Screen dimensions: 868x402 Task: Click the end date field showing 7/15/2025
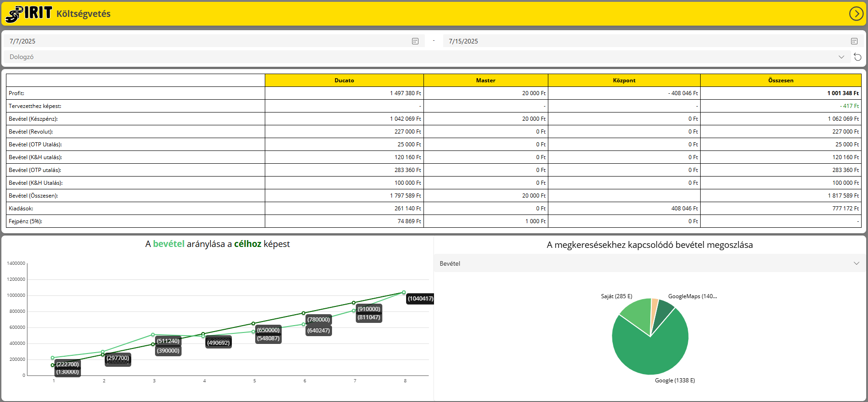click(x=640, y=41)
